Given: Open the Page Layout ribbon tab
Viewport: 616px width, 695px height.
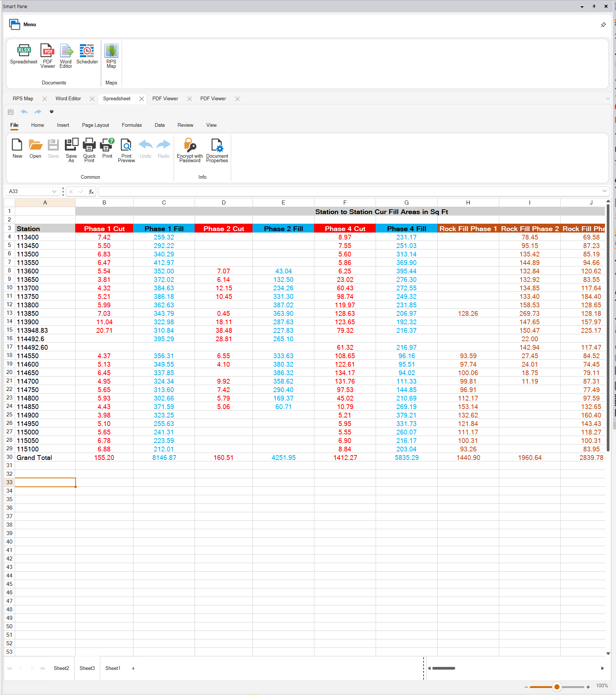Looking at the screenshot, I should click(x=95, y=125).
